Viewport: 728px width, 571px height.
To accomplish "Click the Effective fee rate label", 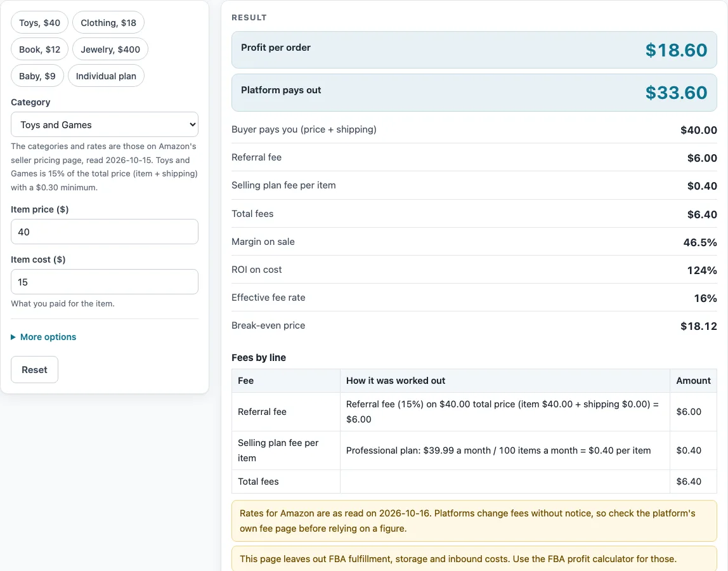I will (268, 298).
